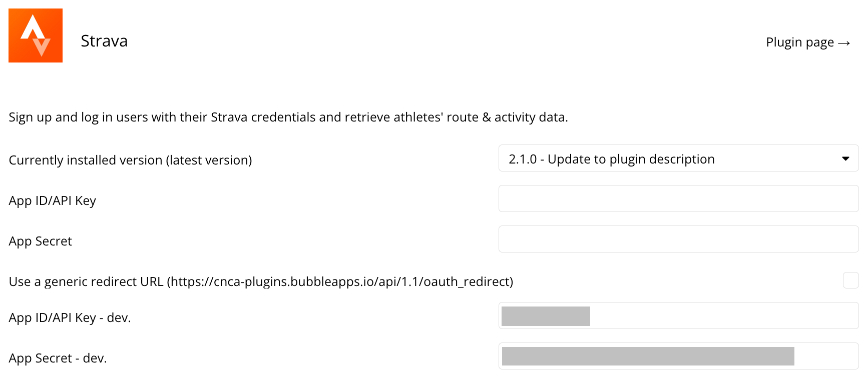868x379 pixels.
Task: Click the App ID/API Key label
Action: coord(52,200)
